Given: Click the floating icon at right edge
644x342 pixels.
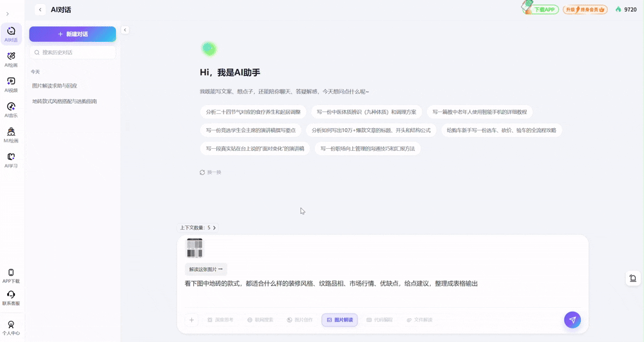Looking at the screenshot, I should 633,278.
